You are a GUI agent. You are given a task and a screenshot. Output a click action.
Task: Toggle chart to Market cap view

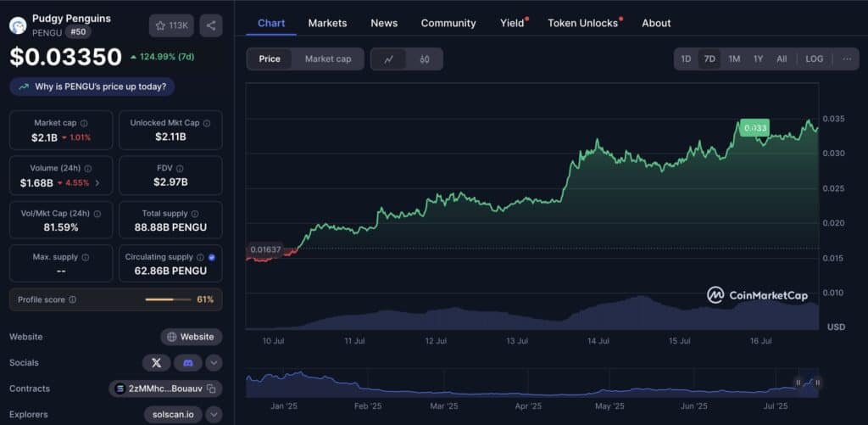click(x=327, y=59)
